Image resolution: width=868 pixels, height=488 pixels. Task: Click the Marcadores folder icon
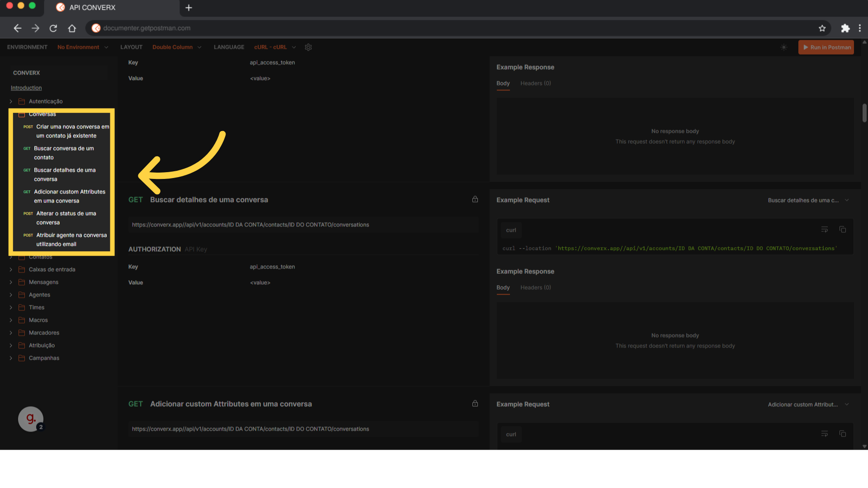(x=21, y=333)
